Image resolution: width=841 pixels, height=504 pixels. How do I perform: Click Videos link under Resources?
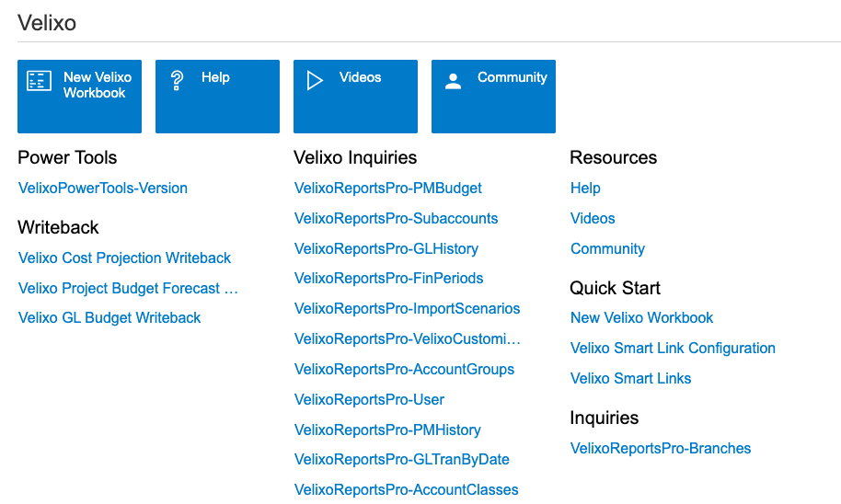(x=593, y=218)
